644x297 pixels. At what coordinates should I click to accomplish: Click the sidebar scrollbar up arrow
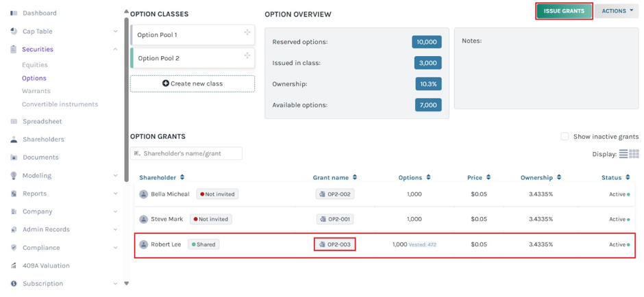pyautogui.click(x=127, y=12)
